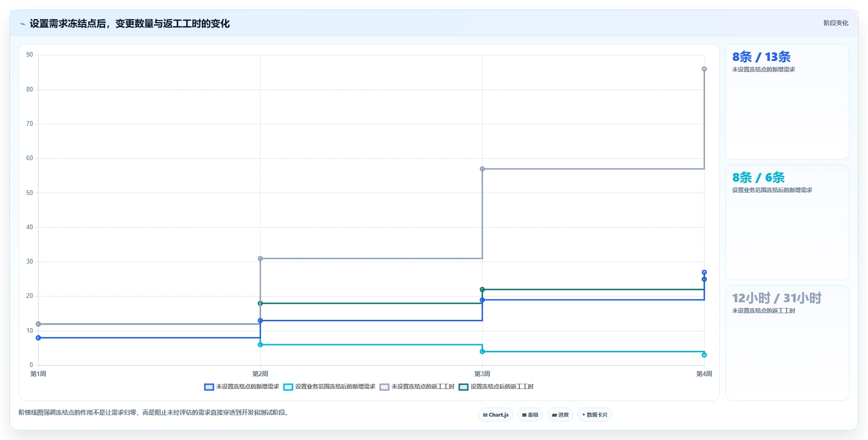Screen dimensions: 868x440
Task: Select the green data point at 18 in 第2周
Action: click(x=260, y=303)
